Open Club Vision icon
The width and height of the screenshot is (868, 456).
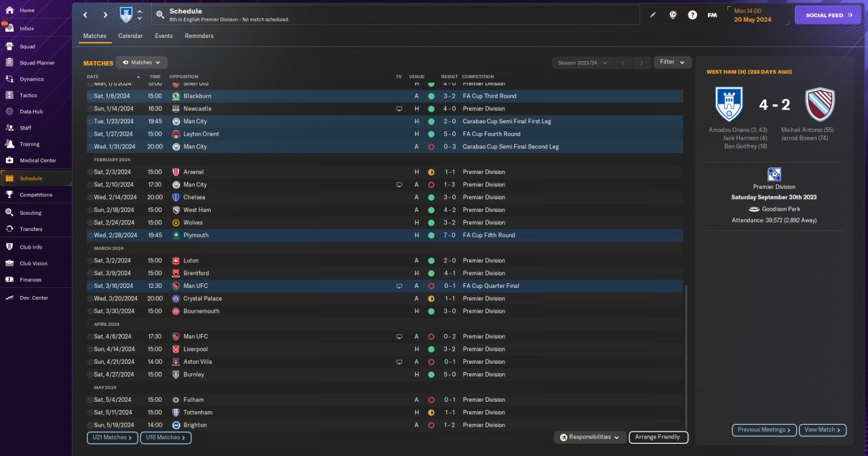pos(9,264)
